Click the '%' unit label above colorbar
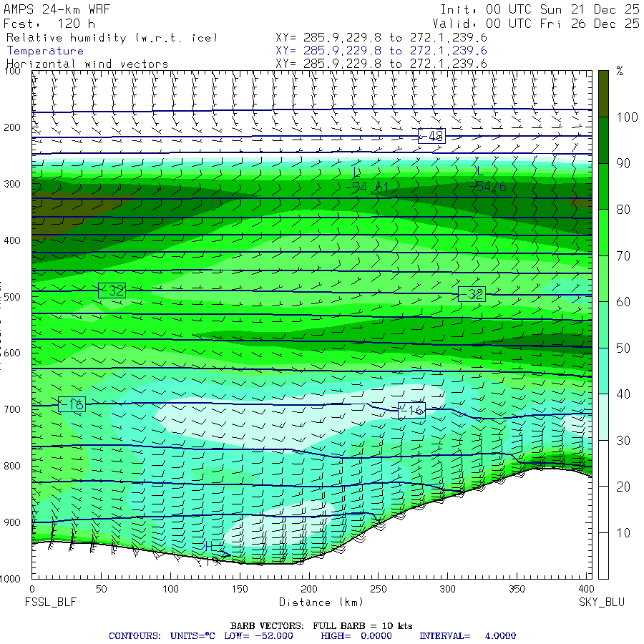The height and width of the screenshot is (644, 644). 620,71
